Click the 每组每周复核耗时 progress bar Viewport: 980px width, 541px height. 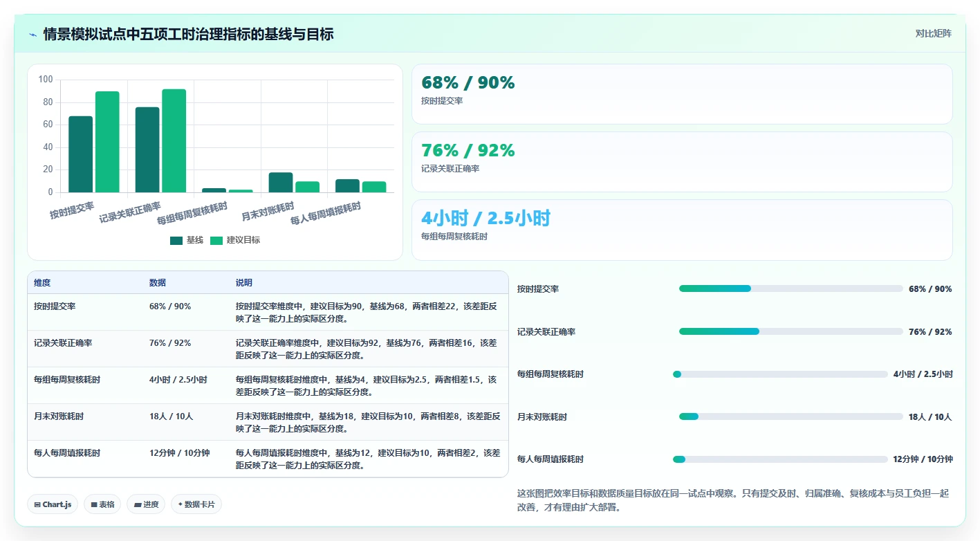(780, 374)
